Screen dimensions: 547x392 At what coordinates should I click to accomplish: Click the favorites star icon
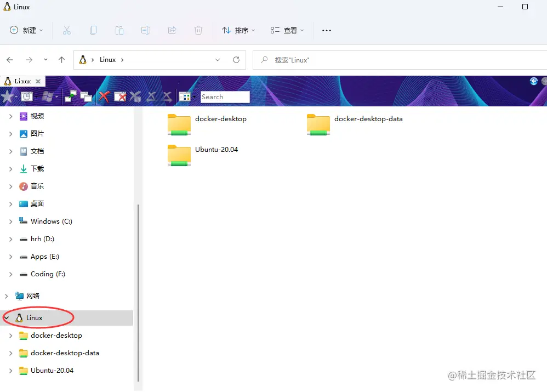pyautogui.click(x=8, y=96)
